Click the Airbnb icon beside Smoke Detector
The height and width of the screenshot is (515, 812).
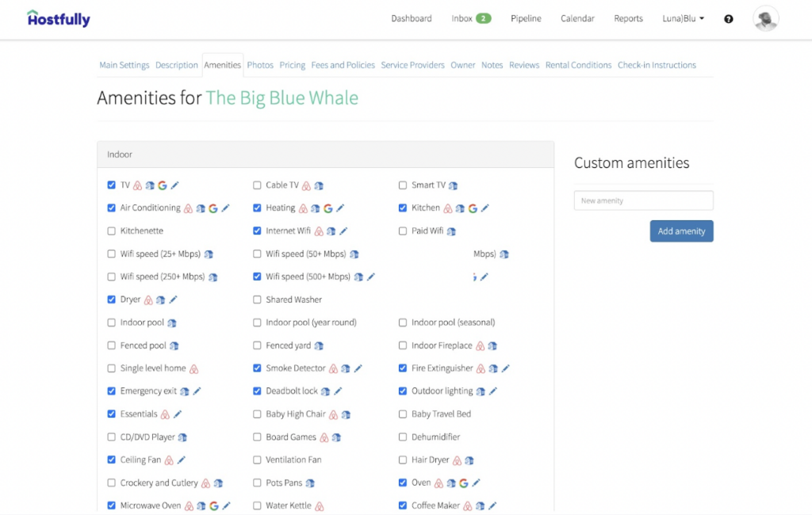[333, 368]
